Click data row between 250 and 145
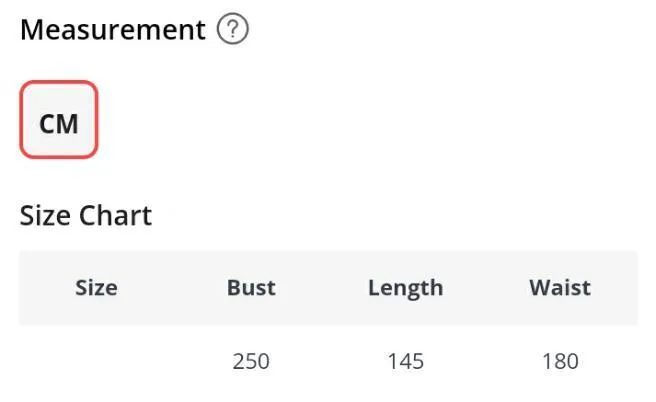 [x=328, y=361]
